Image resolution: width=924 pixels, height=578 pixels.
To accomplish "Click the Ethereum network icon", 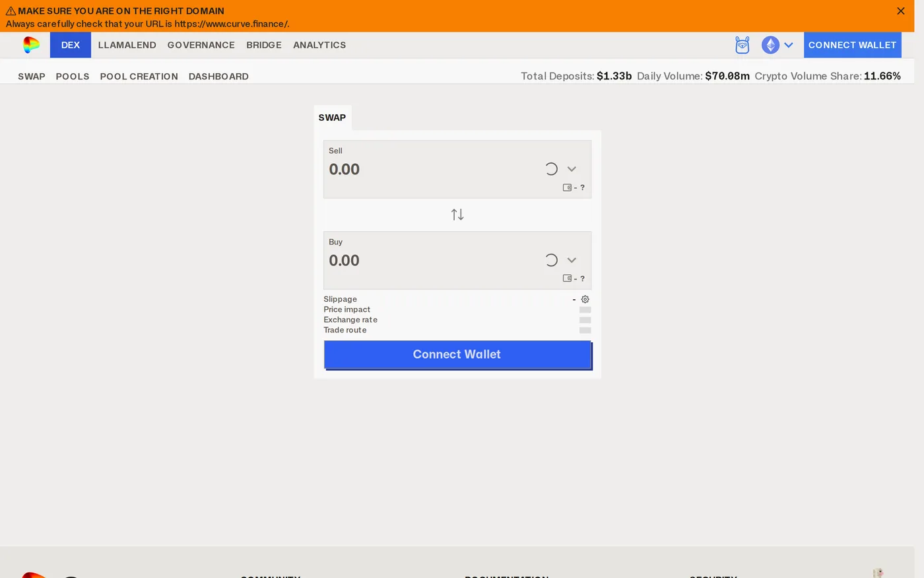I will (770, 45).
